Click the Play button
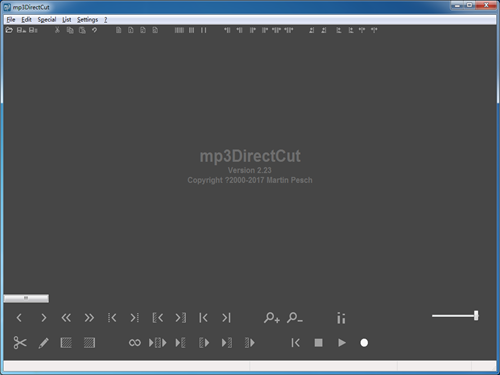The image size is (500, 375). [x=342, y=343]
